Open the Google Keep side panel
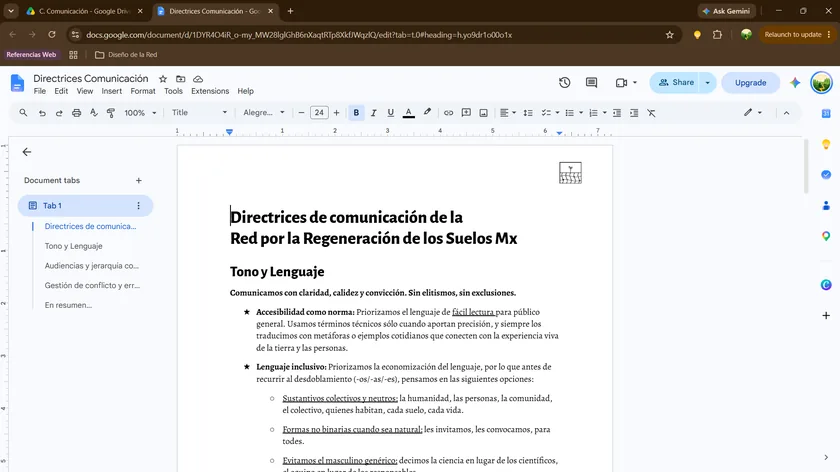The width and height of the screenshot is (840, 472). point(826,144)
